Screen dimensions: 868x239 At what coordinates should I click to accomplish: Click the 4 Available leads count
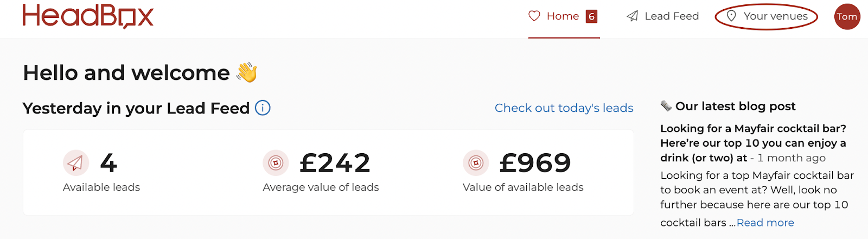coord(108,163)
